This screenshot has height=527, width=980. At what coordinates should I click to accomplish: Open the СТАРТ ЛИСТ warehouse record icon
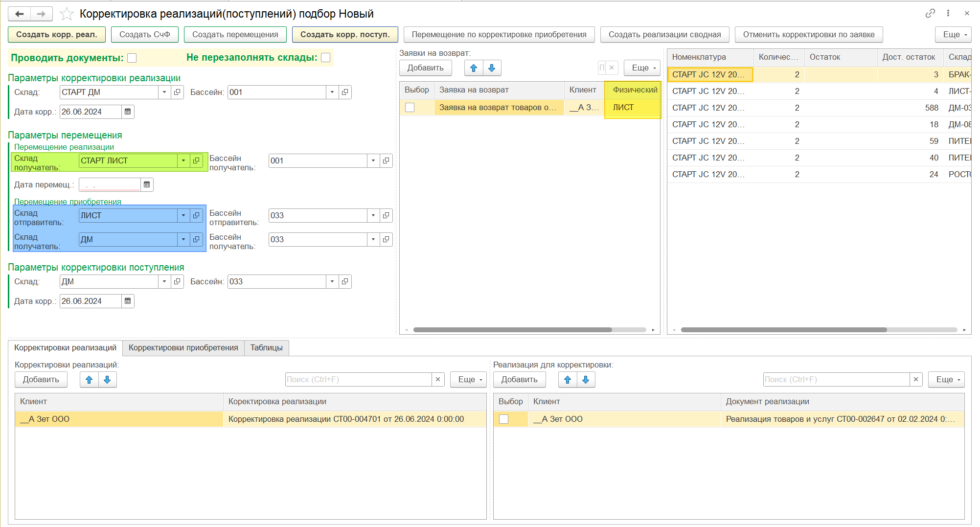pyautogui.click(x=196, y=160)
